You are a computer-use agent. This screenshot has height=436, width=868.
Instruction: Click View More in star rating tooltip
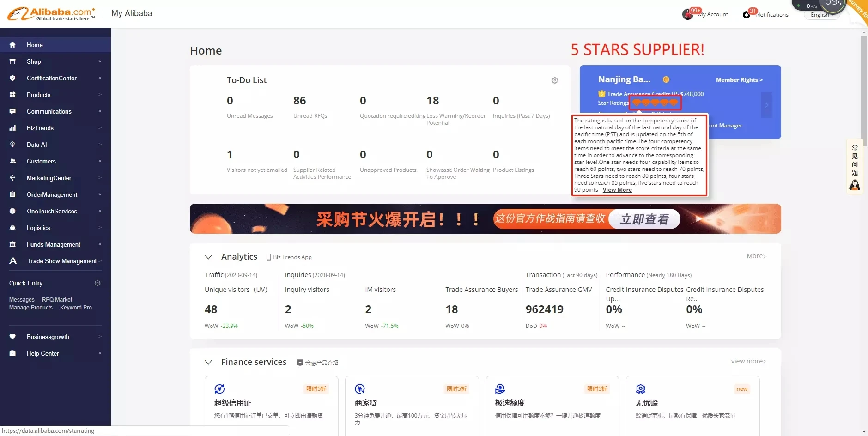617,190
